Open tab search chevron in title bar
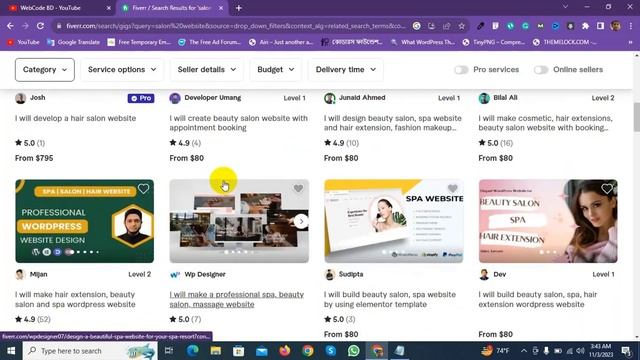This screenshot has width=640, height=360. point(565,7)
